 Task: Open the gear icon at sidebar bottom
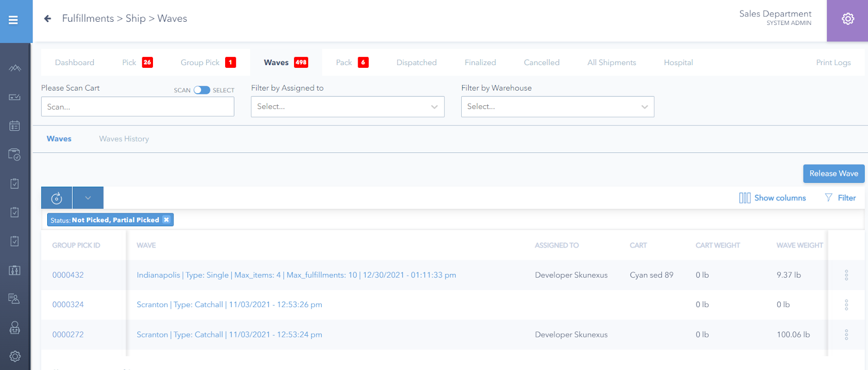[15, 356]
